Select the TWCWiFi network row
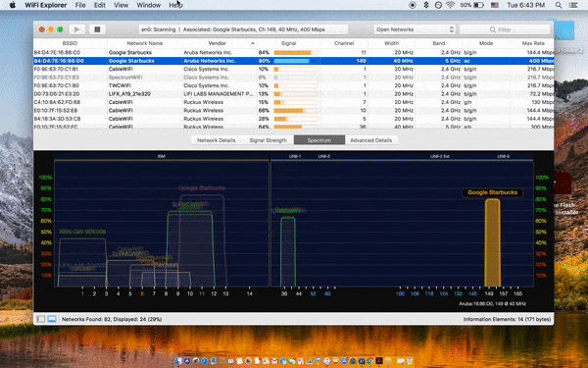This screenshot has height=368, width=588. coord(293,85)
